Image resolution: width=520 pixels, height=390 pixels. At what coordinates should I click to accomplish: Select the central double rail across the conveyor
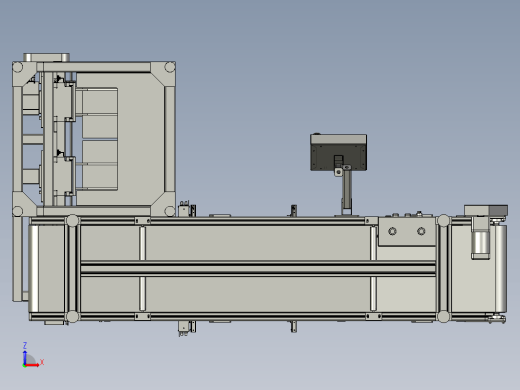(x=258, y=269)
